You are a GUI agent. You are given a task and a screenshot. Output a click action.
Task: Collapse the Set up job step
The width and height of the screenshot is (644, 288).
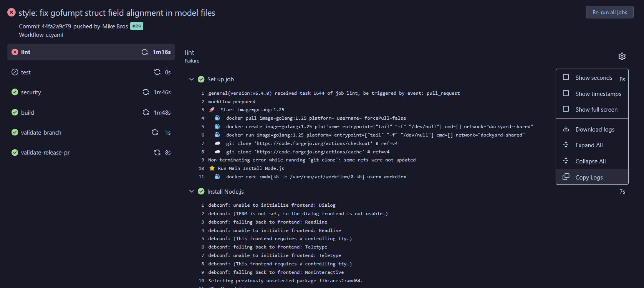[191, 79]
